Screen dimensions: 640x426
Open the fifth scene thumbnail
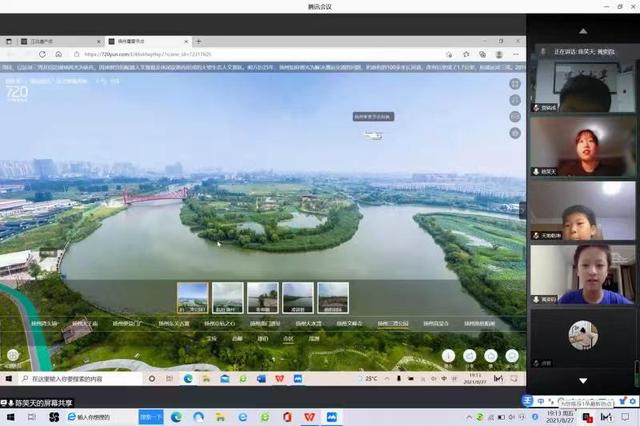[333, 298]
